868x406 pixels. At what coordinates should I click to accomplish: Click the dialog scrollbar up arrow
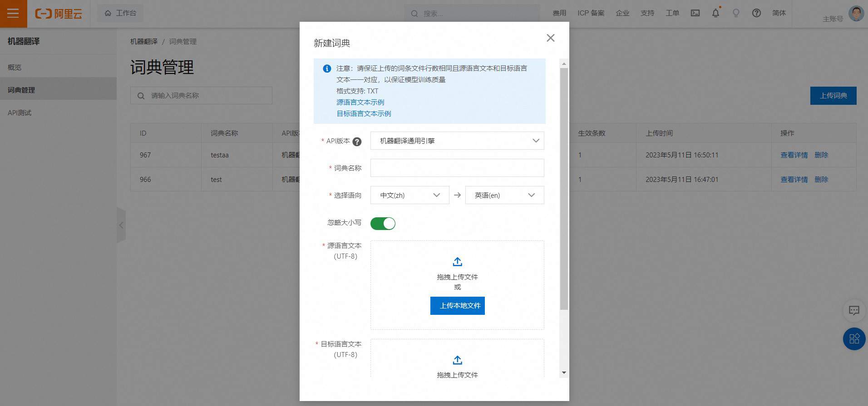point(564,63)
